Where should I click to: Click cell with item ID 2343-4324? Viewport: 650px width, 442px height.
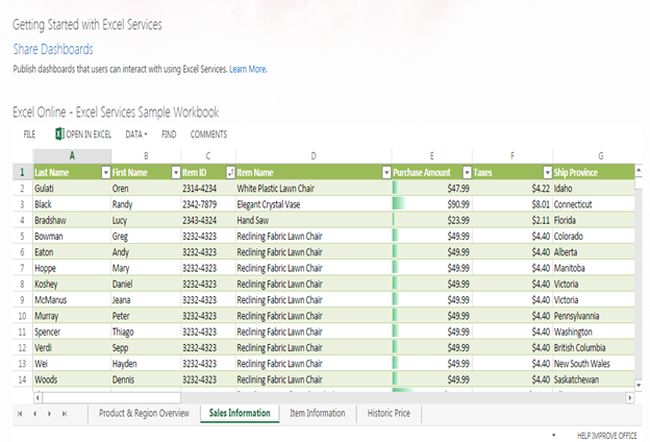point(209,221)
